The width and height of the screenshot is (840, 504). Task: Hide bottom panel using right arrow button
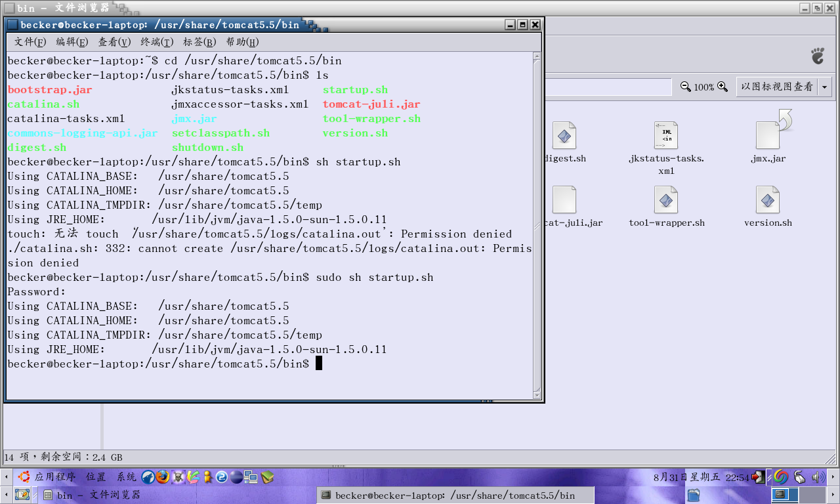pyautogui.click(x=833, y=495)
